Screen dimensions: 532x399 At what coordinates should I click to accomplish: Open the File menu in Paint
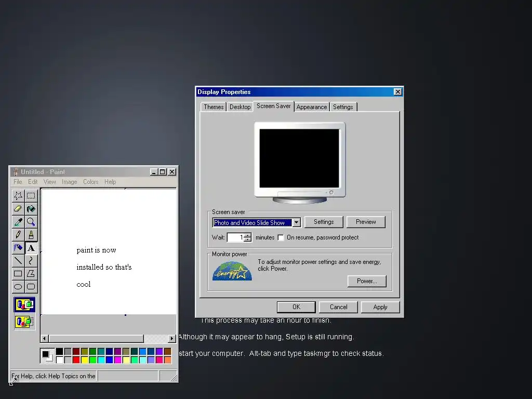18,182
